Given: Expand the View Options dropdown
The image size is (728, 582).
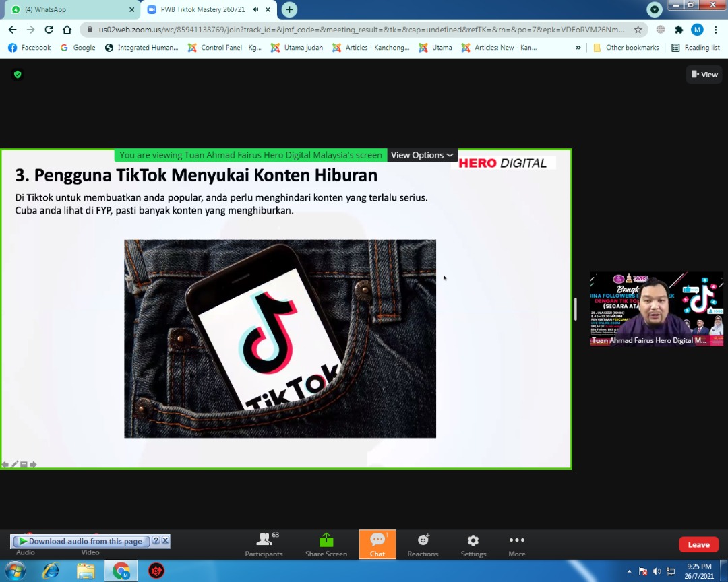Looking at the screenshot, I should (x=422, y=155).
